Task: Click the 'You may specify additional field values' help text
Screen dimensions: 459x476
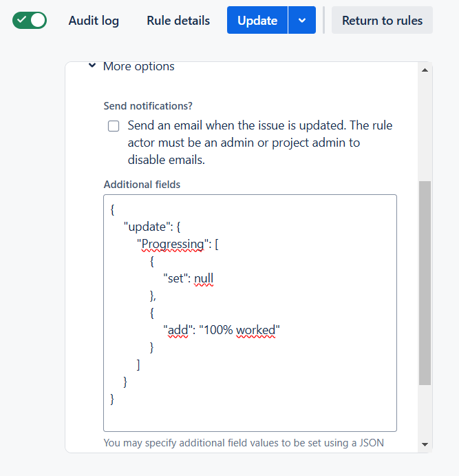Action: (244, 443)
